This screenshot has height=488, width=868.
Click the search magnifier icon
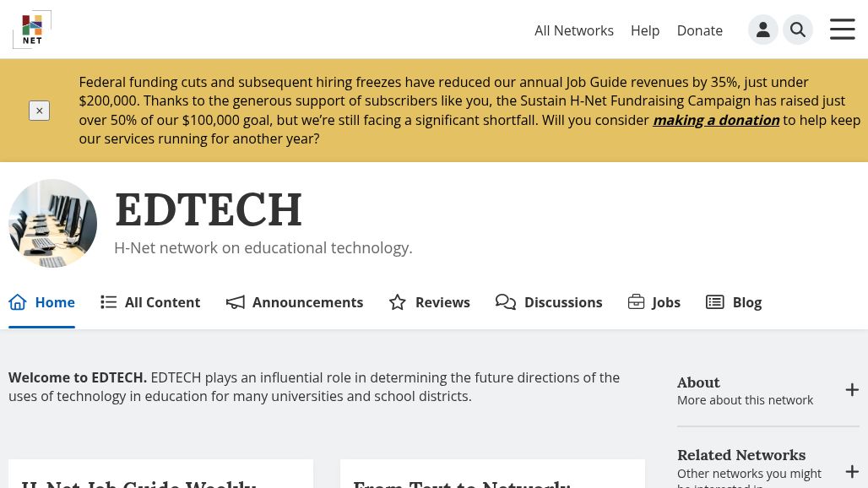(798, 30)
